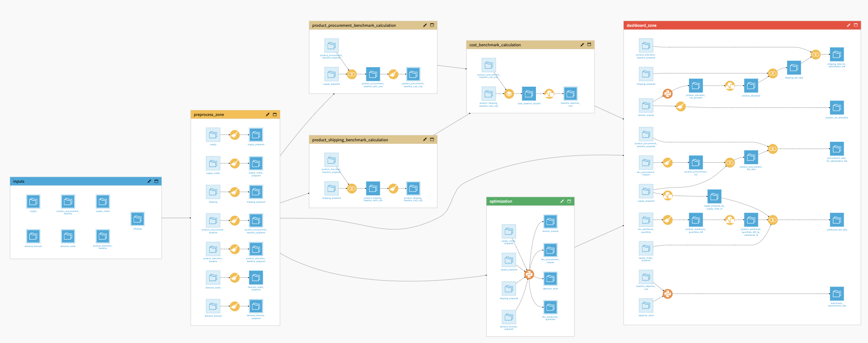Select demand_outputs dataset in optimization zone
This screenshot has width=868, height=343.
[551, 222]
